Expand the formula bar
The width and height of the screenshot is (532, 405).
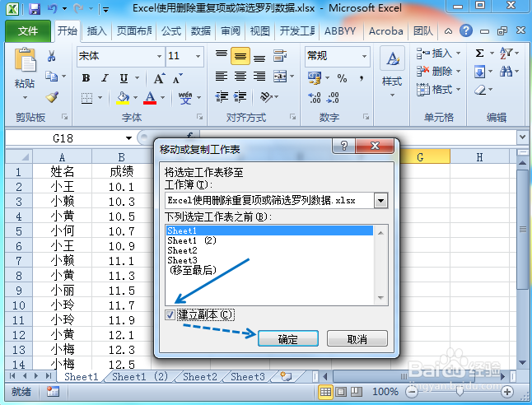point(522,137)
